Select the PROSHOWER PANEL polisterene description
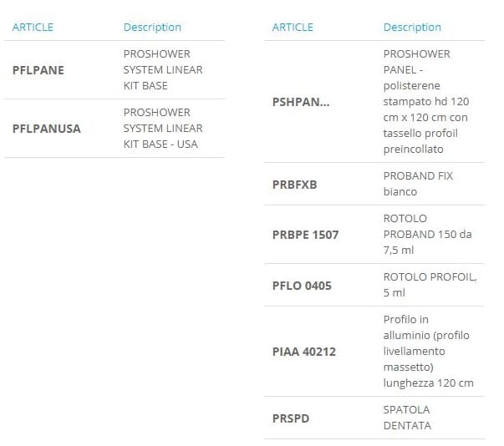This screenshot has width=504, height=446. point(425,102)
